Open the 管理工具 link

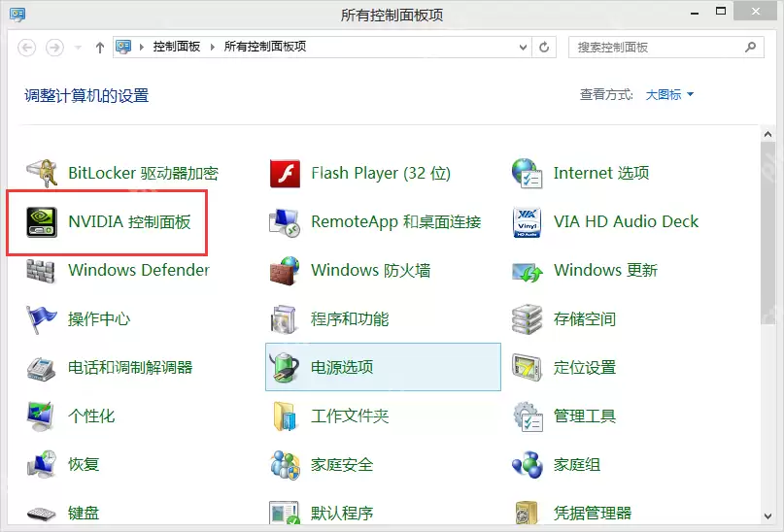585,416
